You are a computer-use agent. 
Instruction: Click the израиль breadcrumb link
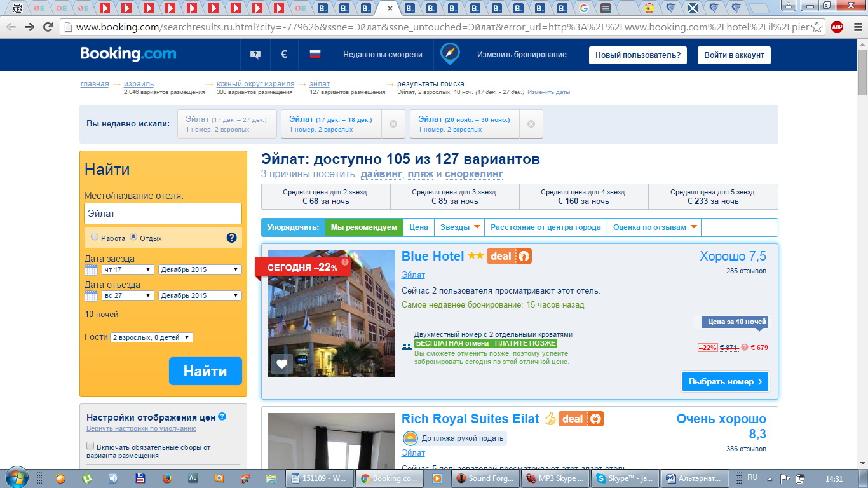tap(139, 84)
